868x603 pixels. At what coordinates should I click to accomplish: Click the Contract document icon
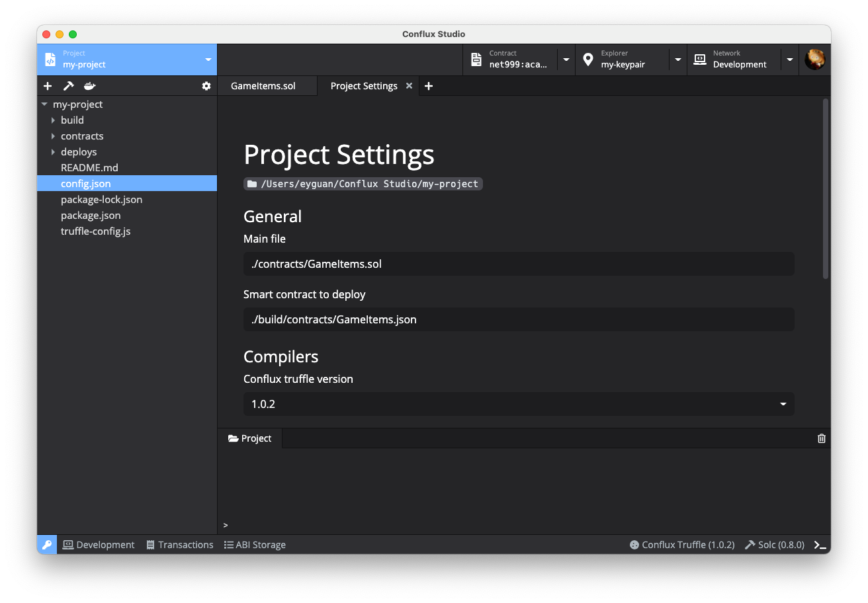476,60
